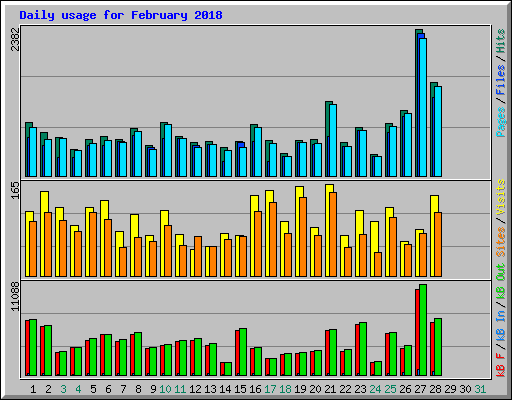512x400 pixels.
Task: Click the green kB Out bar, day 14
Action: click(228, 369)
